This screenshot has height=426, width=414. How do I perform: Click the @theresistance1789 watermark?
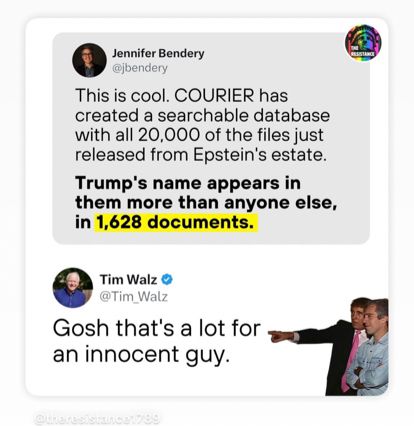[97, 418]
